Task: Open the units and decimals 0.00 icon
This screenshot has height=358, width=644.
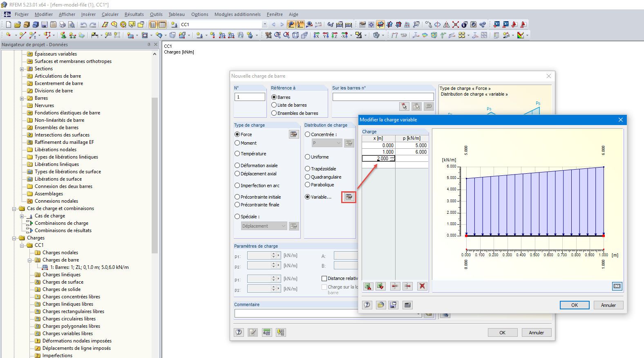Action: coord(267,332)
